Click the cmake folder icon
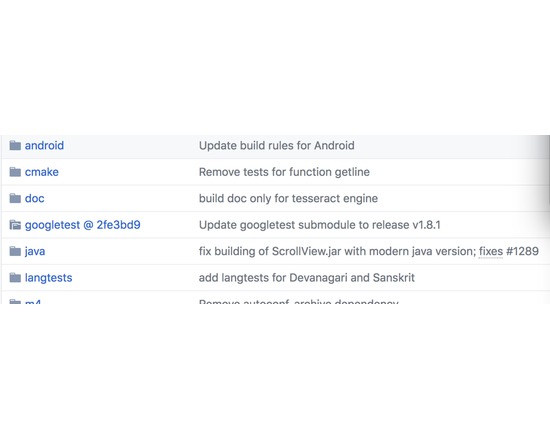550x440 pixels. 15,172
